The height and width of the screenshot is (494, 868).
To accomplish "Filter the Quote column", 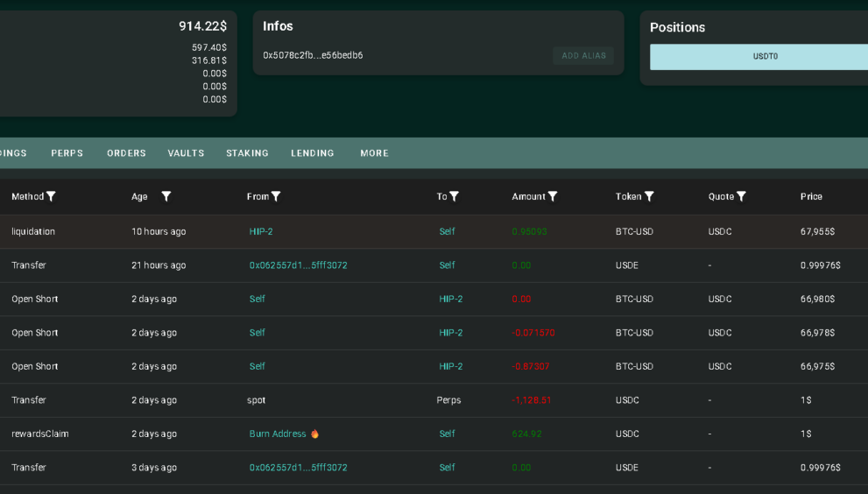I will coord(741,197).
